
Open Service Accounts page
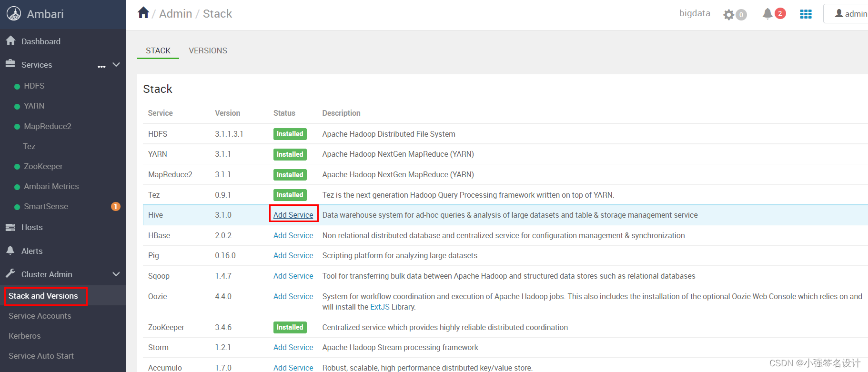[40, 316]
